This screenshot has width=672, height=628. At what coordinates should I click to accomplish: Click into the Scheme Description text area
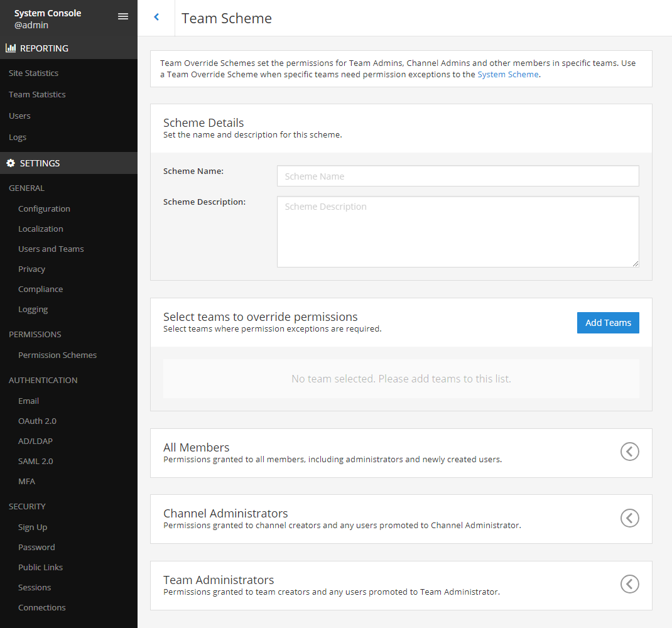pos(457,232)
